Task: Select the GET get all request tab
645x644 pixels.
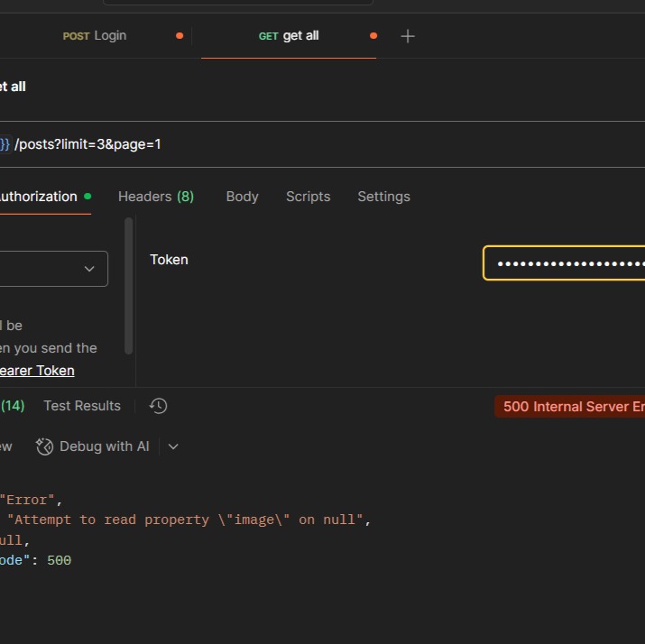Action: (289, 36)
